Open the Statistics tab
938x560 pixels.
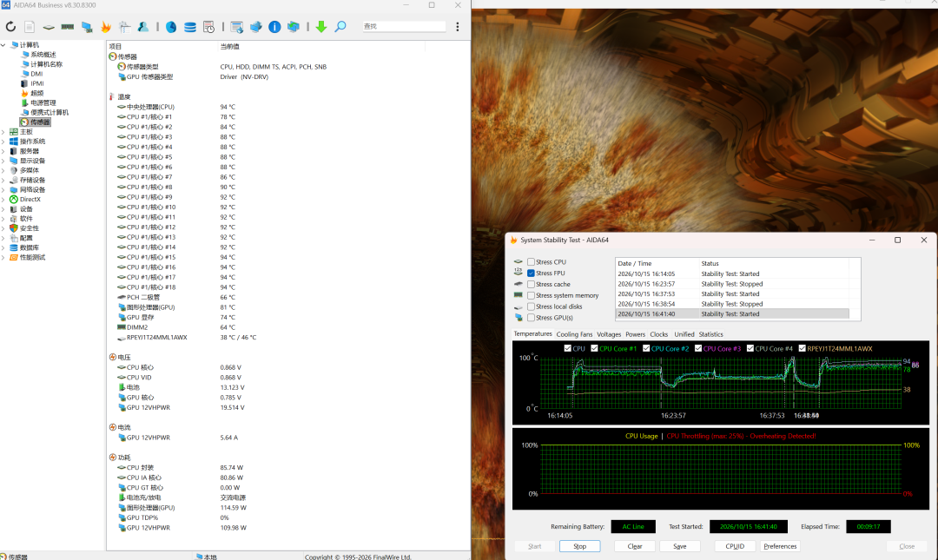(710, 334)
